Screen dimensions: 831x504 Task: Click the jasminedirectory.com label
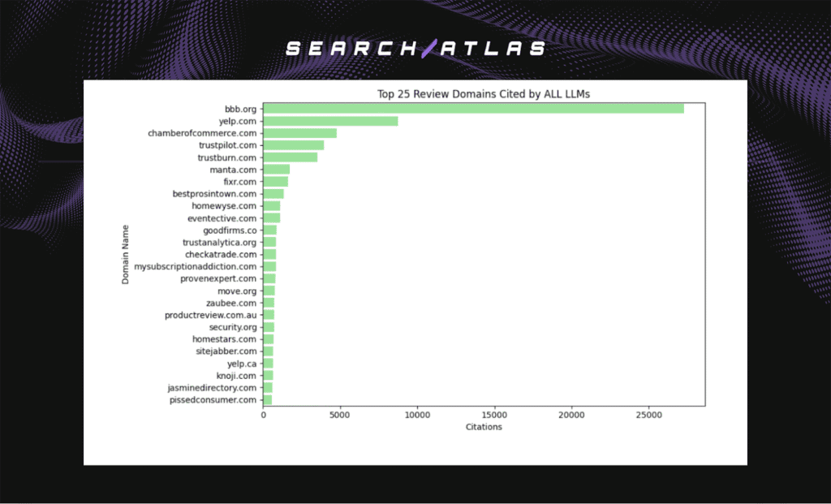(x=213, y=387)
